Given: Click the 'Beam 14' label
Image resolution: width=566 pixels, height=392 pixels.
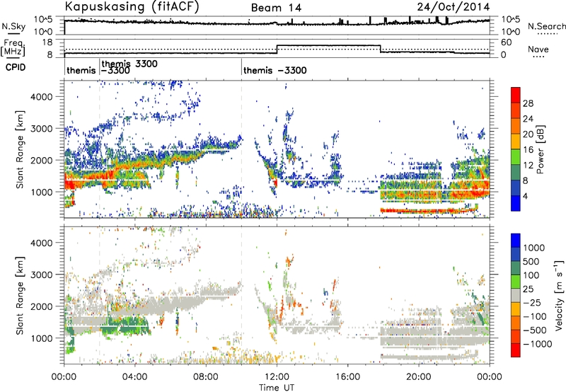Looking at the screenshot, I should pos(276,8).
